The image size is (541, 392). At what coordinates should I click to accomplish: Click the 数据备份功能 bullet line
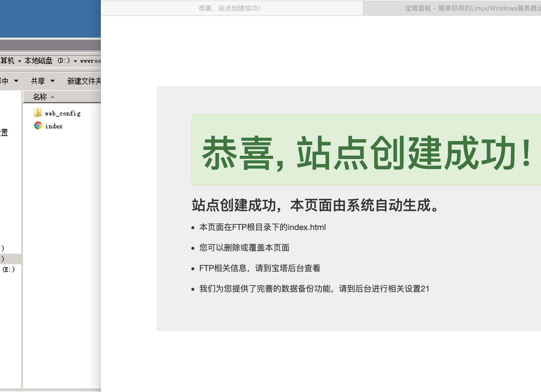tap(314, 289)
